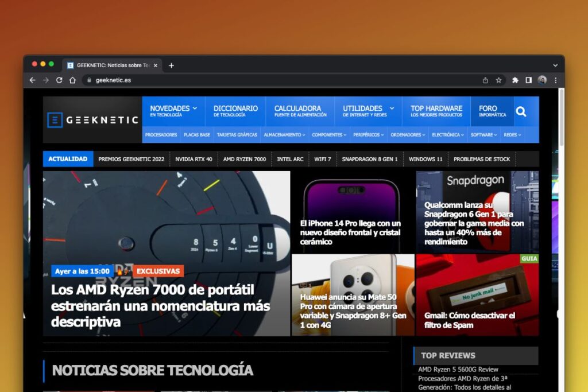Open the Chrome three-dot menu
Image resolution: width=588 pixels, height=392 pixels.
pos(555,80)
